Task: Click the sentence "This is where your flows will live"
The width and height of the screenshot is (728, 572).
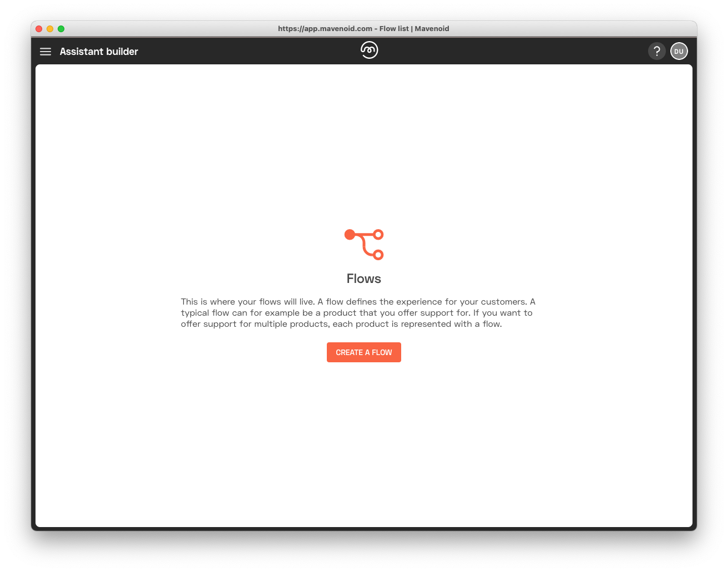Action: pyautogui.click(x=248, y=302)
